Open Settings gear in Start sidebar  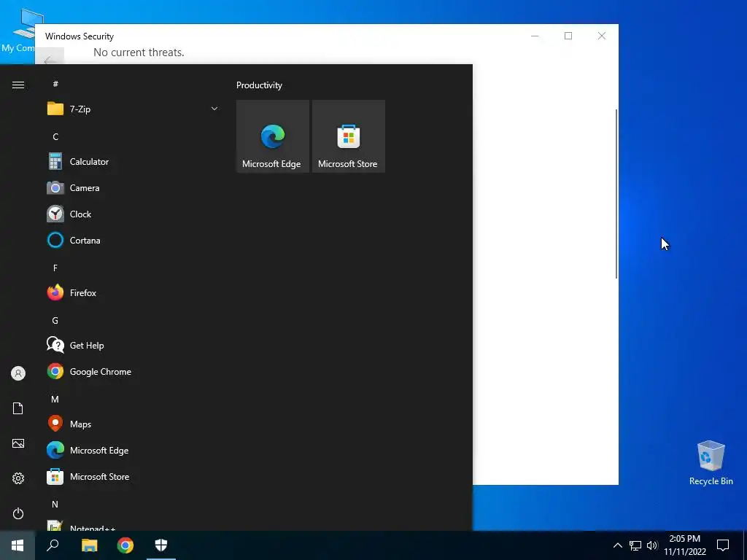[18, 478]
